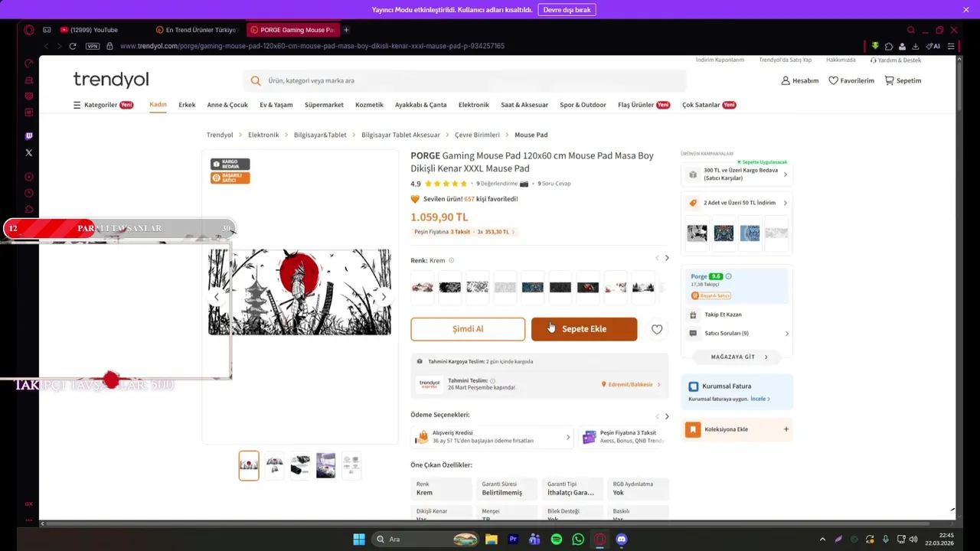980x551 pixels.
Task: Expand Alışveriş Kredisi payment option
Action: [x=492, y=437]
